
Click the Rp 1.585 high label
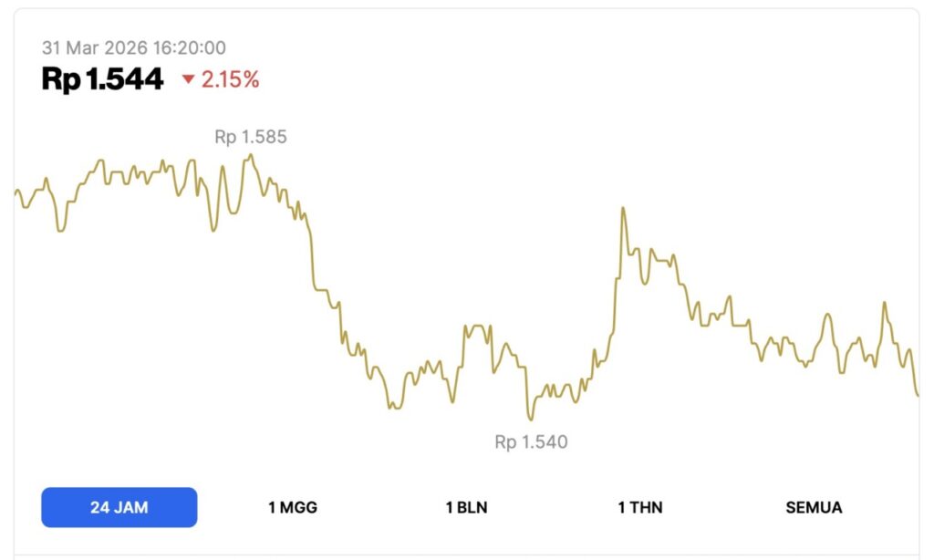click(251, 138)
